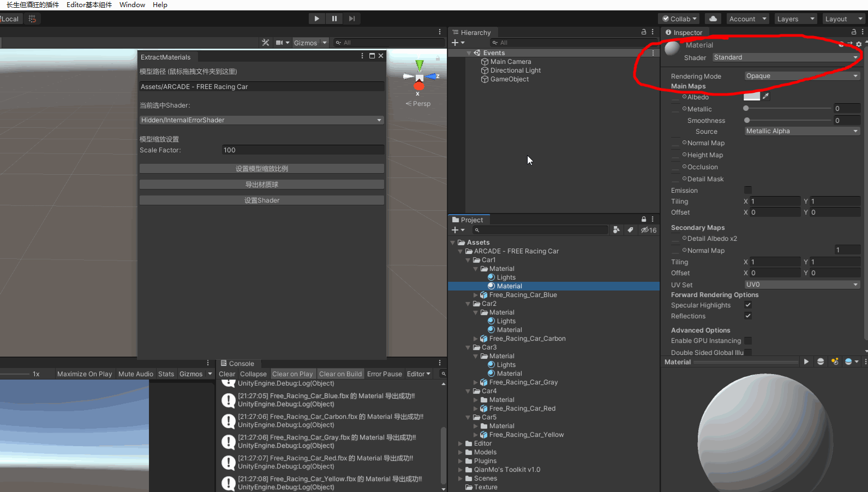868x492 pixels.
Task: Select the Albedo texture slot circle
Action: pyautogui.click(x=684, y=97)
